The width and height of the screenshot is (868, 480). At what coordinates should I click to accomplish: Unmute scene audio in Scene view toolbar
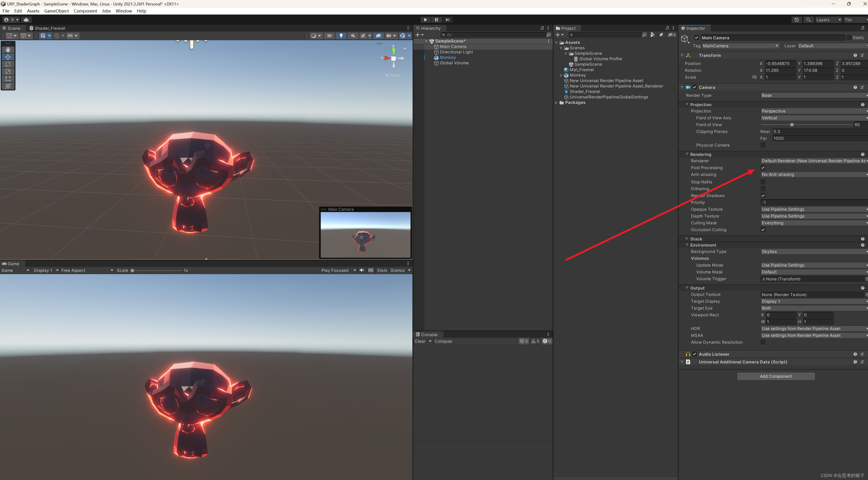(x=353, y=36)
